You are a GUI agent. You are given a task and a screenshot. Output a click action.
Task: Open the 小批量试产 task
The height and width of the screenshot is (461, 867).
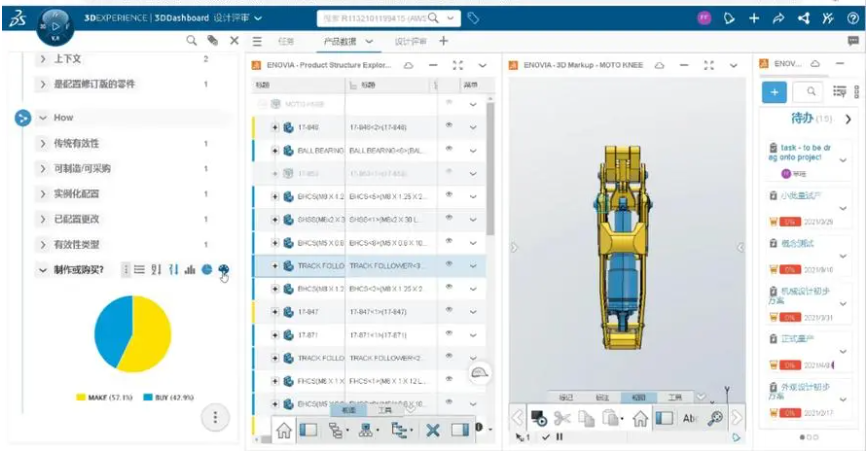click(x=801, y=196)
